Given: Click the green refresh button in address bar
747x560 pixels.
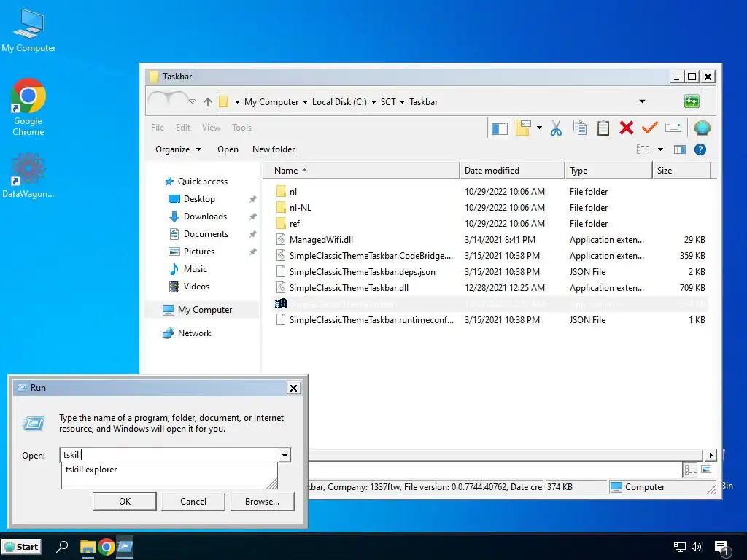Looking at the screenshot, I should click(x=692, y=101).
